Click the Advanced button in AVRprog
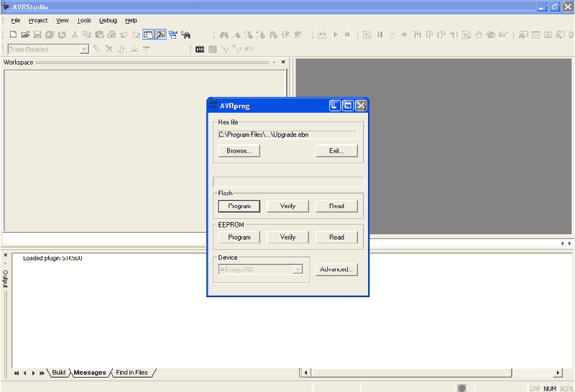 click(x=336, y=269)
